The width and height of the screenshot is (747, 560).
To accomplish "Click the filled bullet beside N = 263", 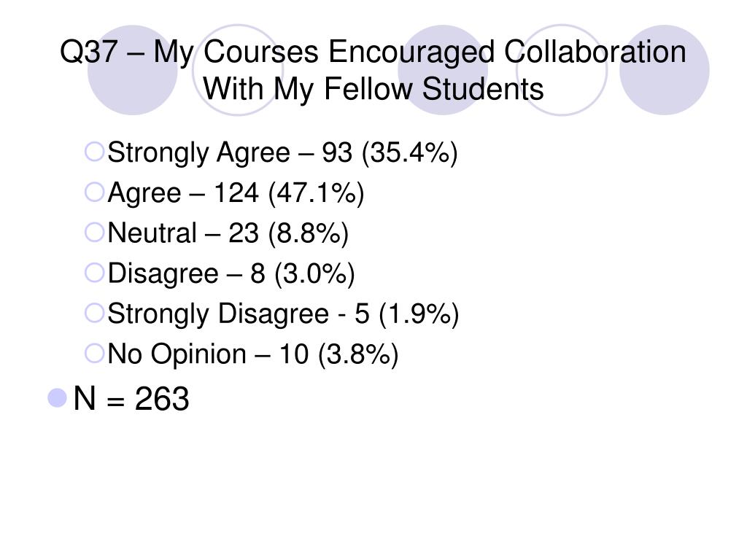I will pos(57,398).
